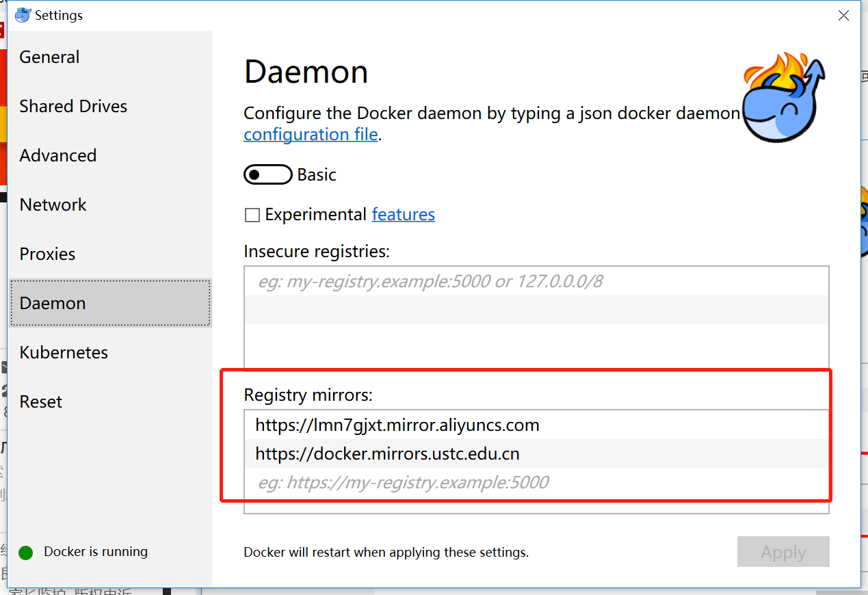Click the Apply button

[783, 552]
